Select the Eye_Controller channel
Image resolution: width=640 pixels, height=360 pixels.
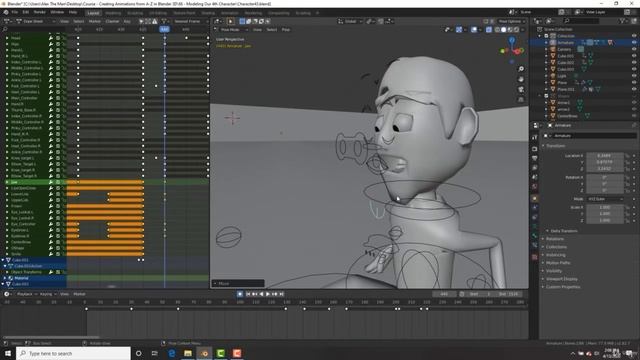[23, 224]
